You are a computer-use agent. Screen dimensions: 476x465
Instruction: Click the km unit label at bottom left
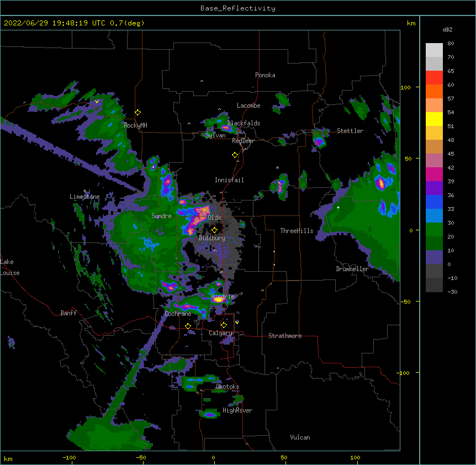coord(8,458)
